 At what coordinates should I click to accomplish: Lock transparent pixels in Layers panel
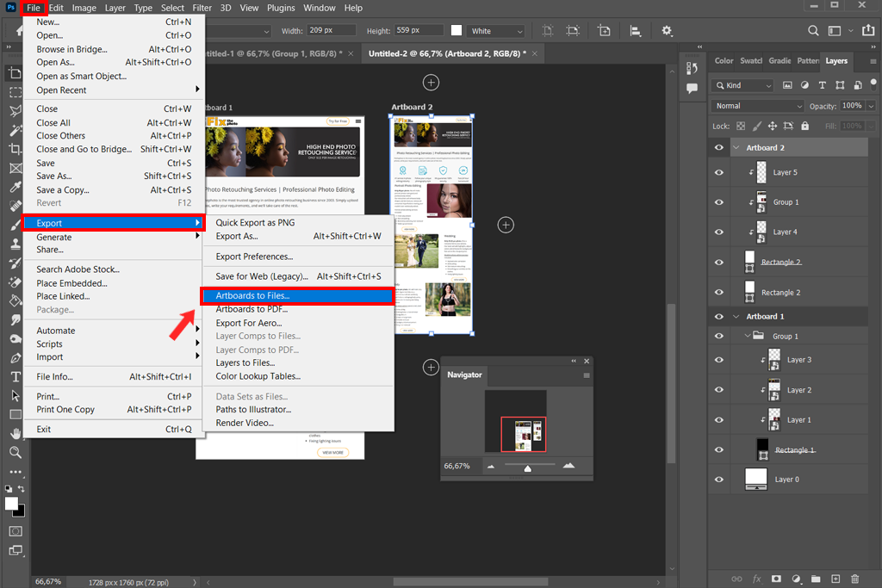click(x=741, y=126)
